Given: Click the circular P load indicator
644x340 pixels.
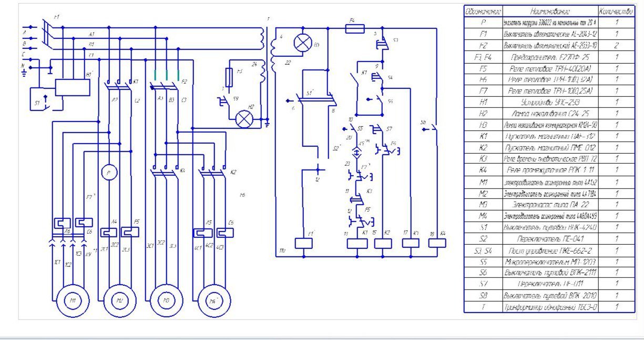Looking at the screenshot, I should point(108,172).
